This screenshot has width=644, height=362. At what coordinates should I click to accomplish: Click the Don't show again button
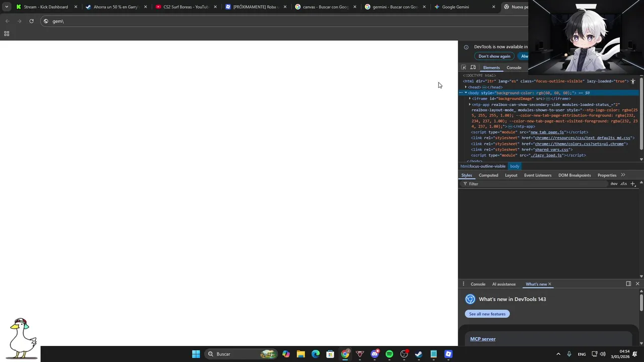494,56
